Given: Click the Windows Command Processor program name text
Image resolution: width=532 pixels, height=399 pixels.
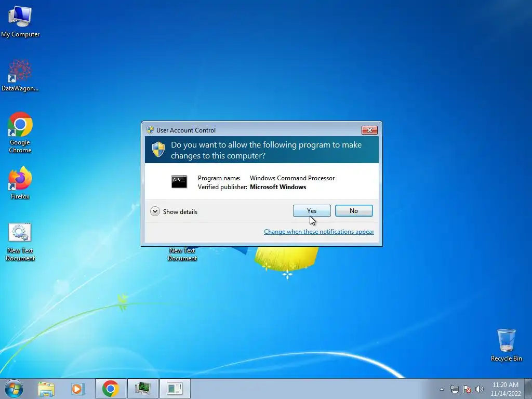Looking at the screenshot, I should 292,178.
